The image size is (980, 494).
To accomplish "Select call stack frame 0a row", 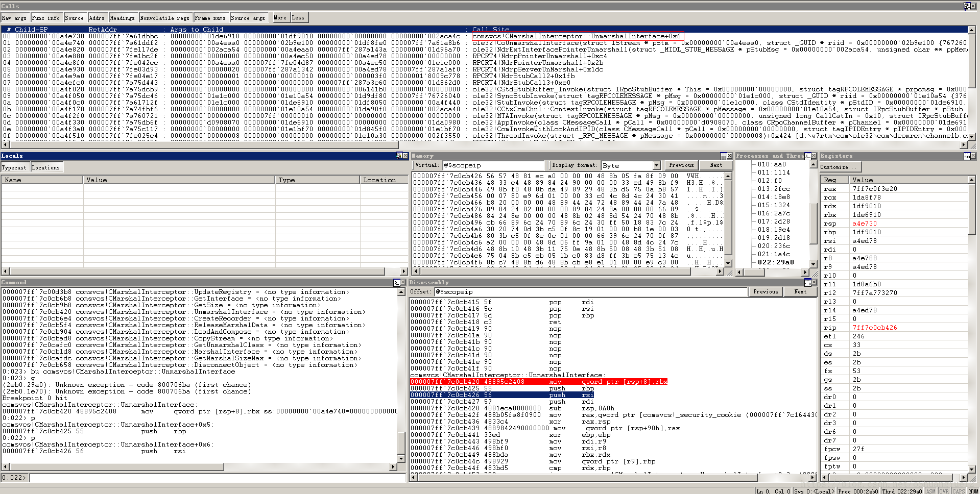I will pos(484,103).
